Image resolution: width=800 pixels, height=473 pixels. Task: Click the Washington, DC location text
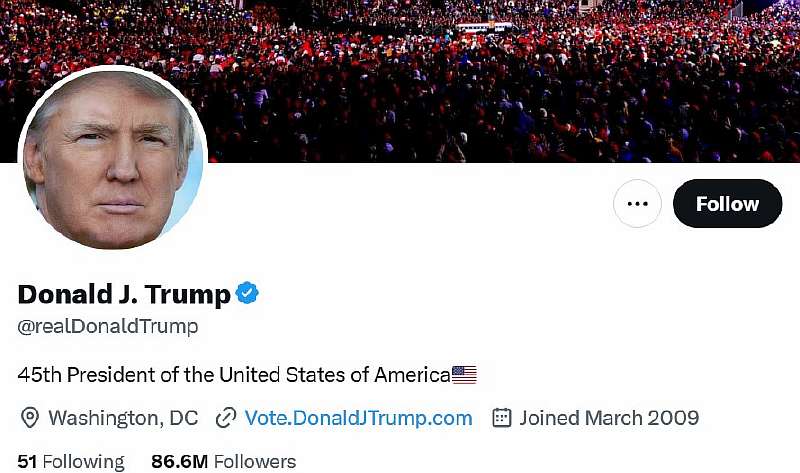click(x=123, y=418)
